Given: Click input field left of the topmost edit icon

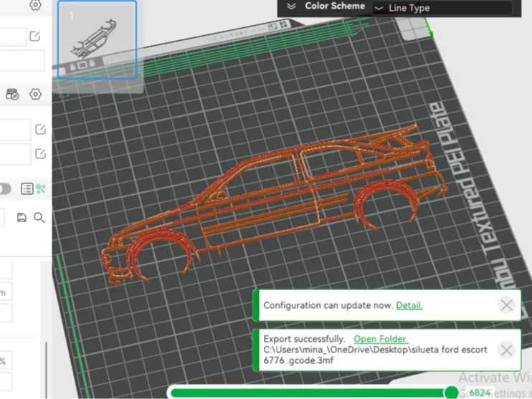Looking at the screenshot, I should (13, 37).
